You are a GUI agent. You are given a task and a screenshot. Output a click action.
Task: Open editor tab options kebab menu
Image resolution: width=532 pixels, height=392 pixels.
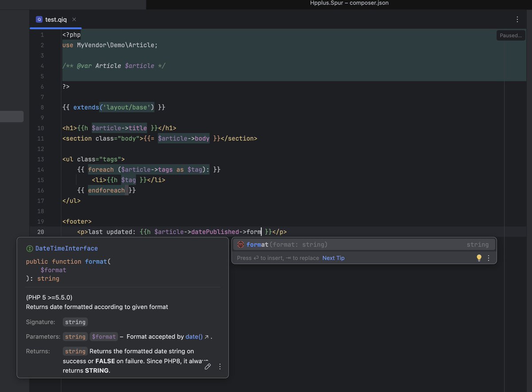pos(517,19)
